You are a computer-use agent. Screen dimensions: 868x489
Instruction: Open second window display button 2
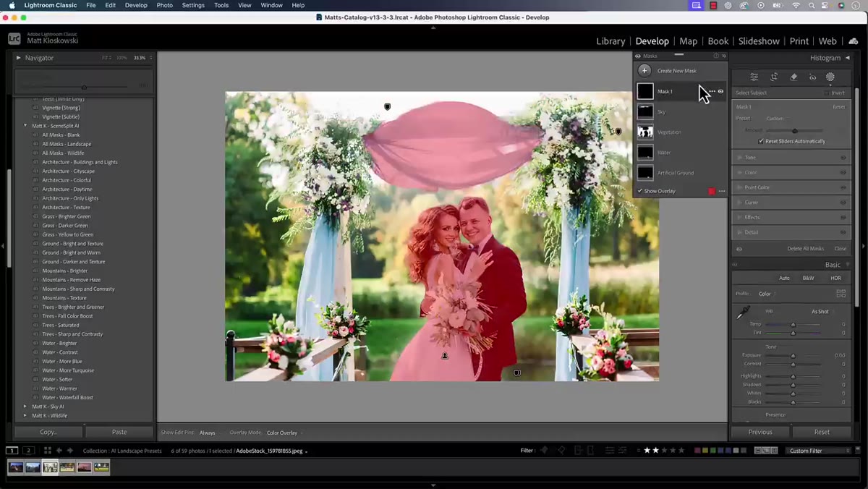(x=29, y=451)
